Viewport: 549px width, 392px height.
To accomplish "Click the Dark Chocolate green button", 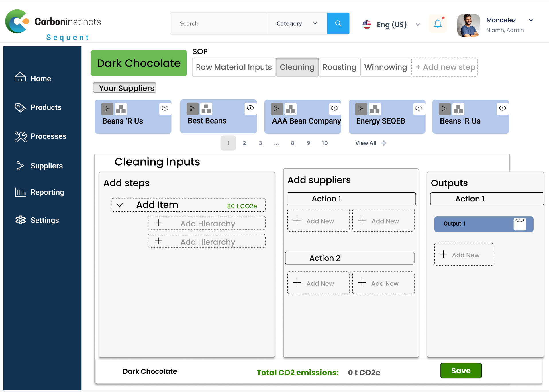I will point(139,63).
